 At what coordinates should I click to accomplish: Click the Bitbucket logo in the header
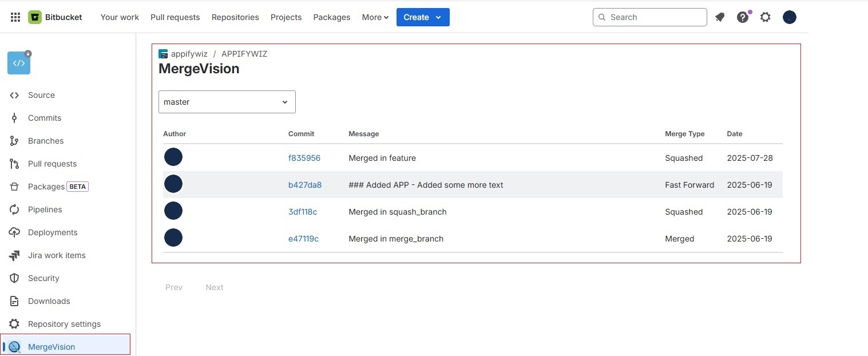coord(55,17)
